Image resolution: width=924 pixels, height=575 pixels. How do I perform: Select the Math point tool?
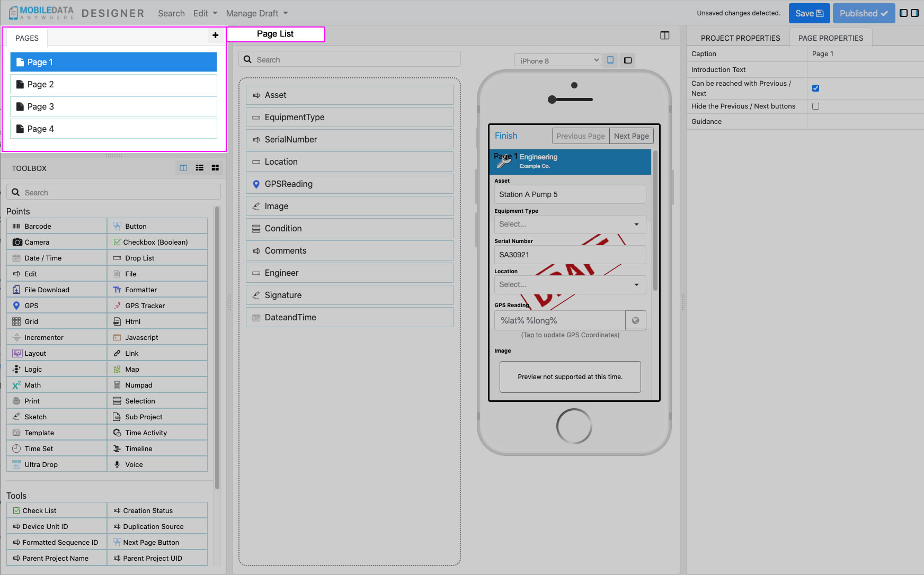(x=57, y=385)
